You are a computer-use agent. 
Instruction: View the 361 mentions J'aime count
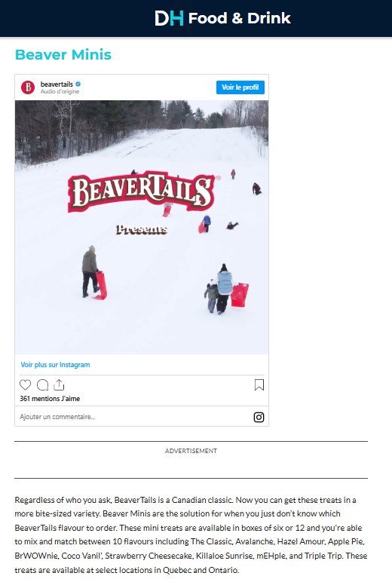tap(50, 398)
